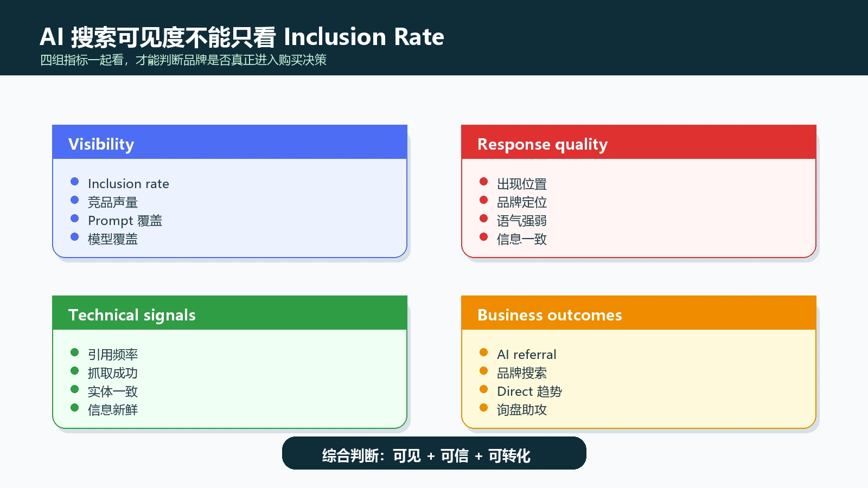Click the red bullet next to 语气强弱
Viewport: 868px width, 488px height.
coord(484,219)
